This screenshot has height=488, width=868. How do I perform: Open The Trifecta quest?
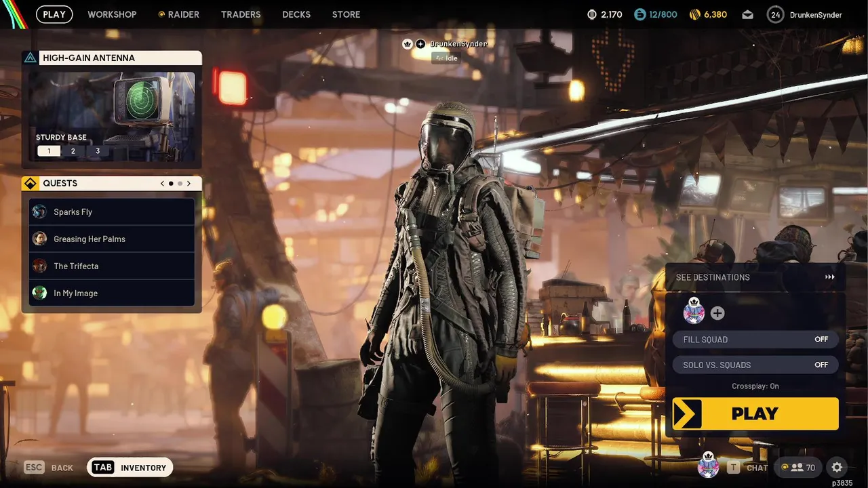[112, 266]
